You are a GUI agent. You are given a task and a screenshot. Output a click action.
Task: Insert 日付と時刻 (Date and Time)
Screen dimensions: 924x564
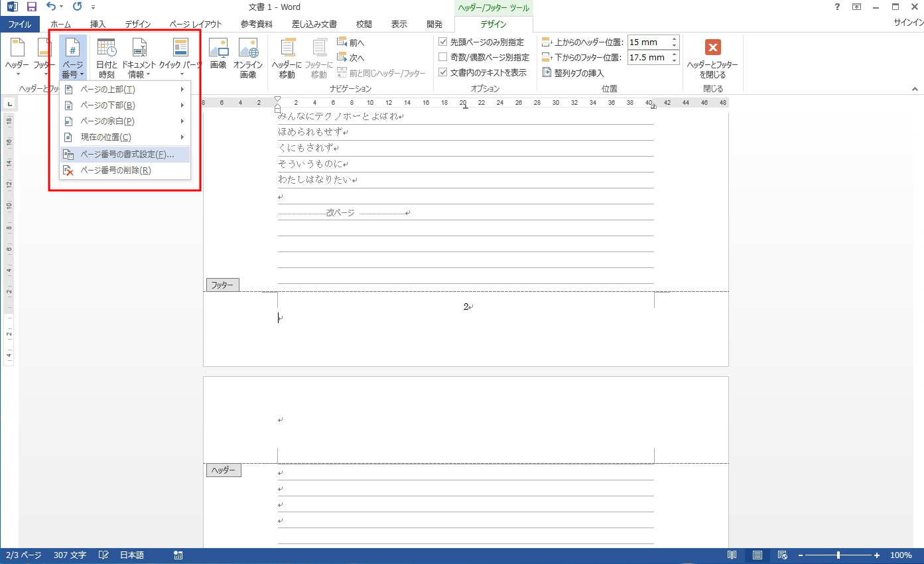coord(107,57)
